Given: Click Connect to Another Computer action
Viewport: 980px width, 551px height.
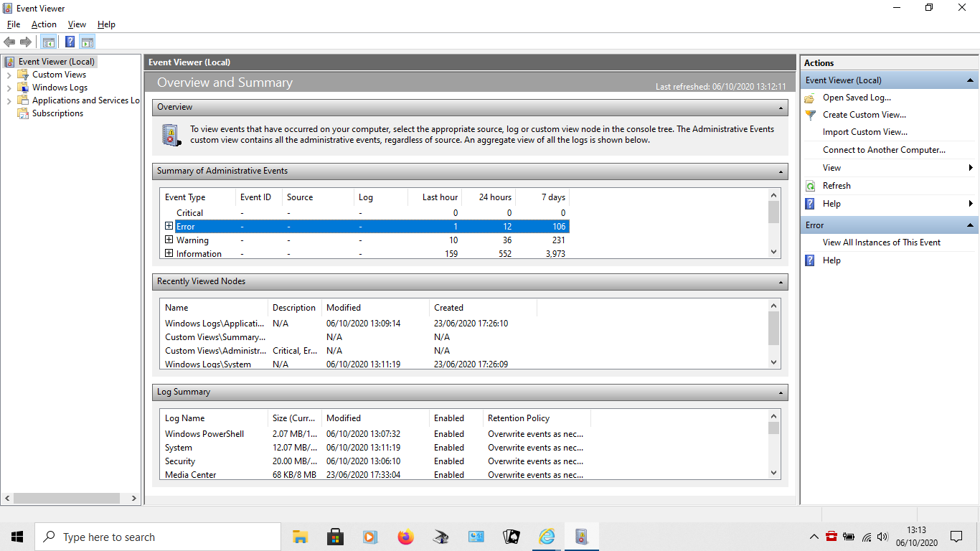Looking at the screenshot, I should tap(884, 150).
